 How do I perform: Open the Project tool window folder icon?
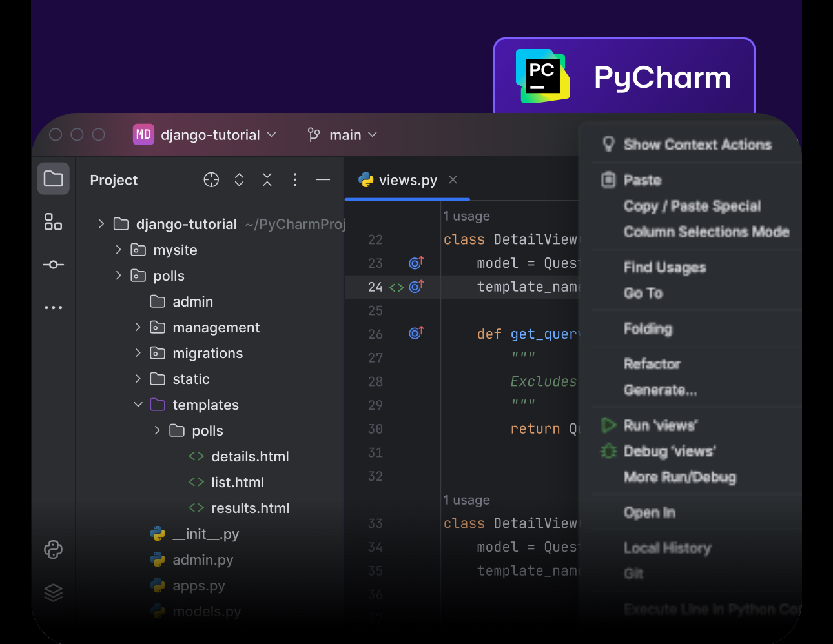(x=54, y=179)
